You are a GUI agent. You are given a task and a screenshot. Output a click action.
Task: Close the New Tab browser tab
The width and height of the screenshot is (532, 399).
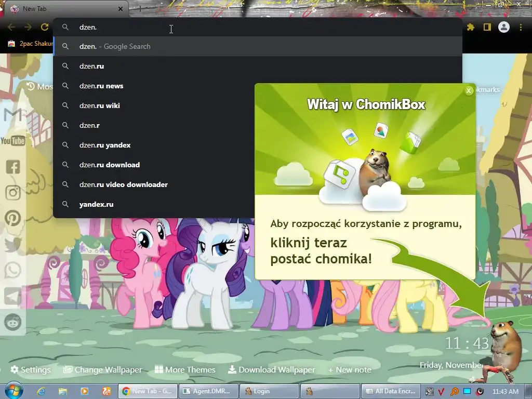(x=121, y=9)
